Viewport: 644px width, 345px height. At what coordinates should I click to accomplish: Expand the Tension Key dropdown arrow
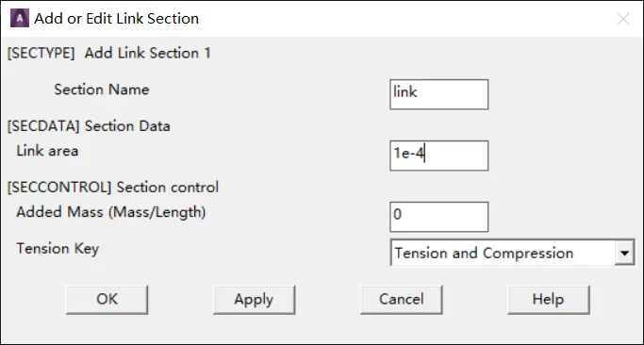coord(624,253)
